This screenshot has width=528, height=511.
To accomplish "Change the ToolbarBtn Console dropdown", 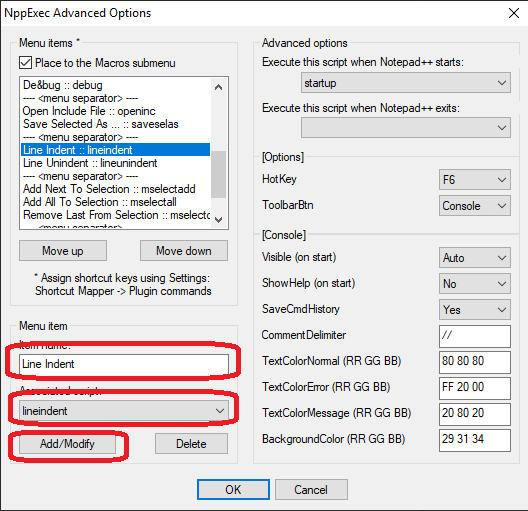I will click(x=474, y=206).
